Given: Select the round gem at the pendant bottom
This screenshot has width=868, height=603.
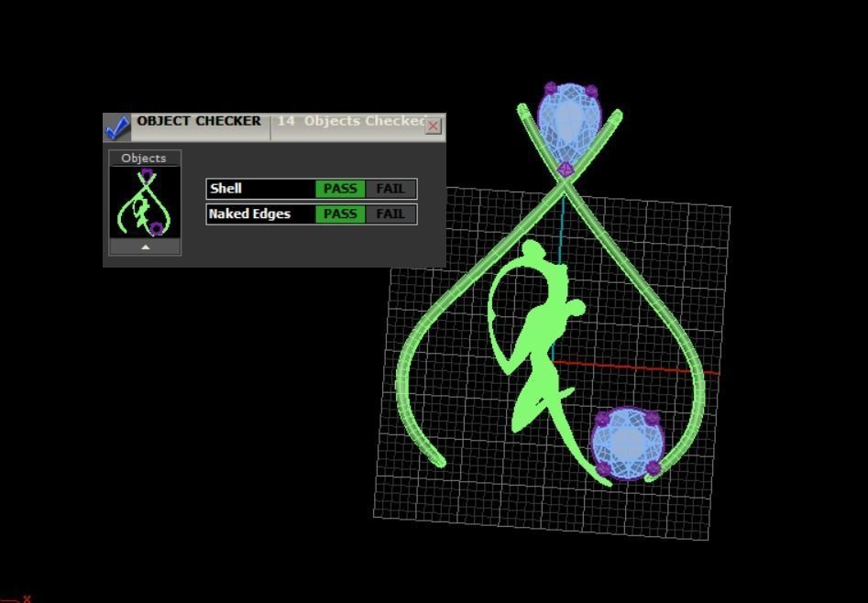Looking at the screenshot, I should tap(627, 444).
